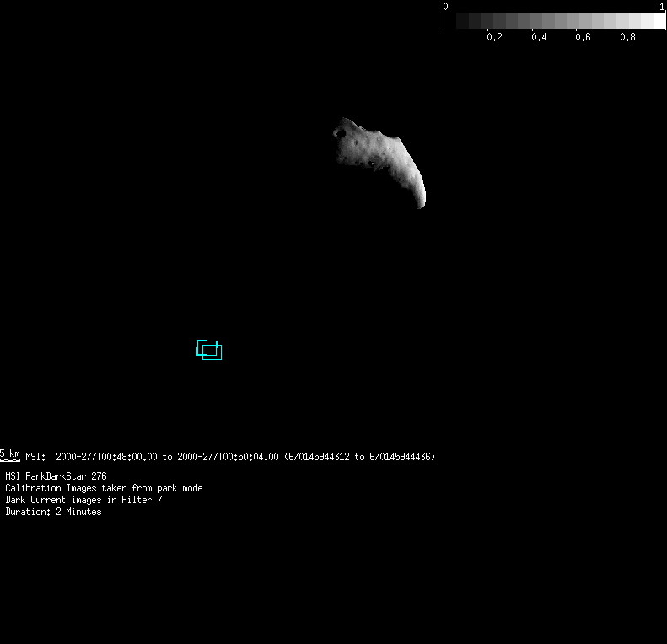Viewport: 667px width, 644px height.
Task: Click the MSI_ParkDarkStar_276 sequence name
Action: pos(56,476)
